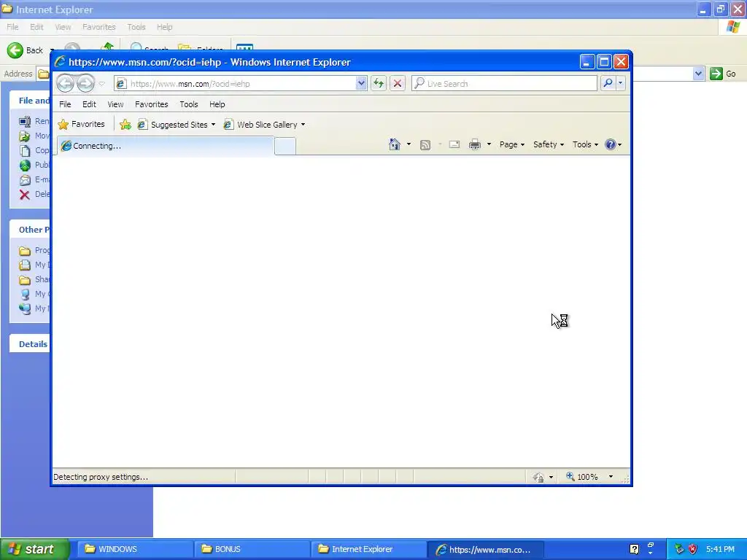Click the RSS feeds icon
The image size is (747, 560).
pyautogui.click(x=425, y=145)
